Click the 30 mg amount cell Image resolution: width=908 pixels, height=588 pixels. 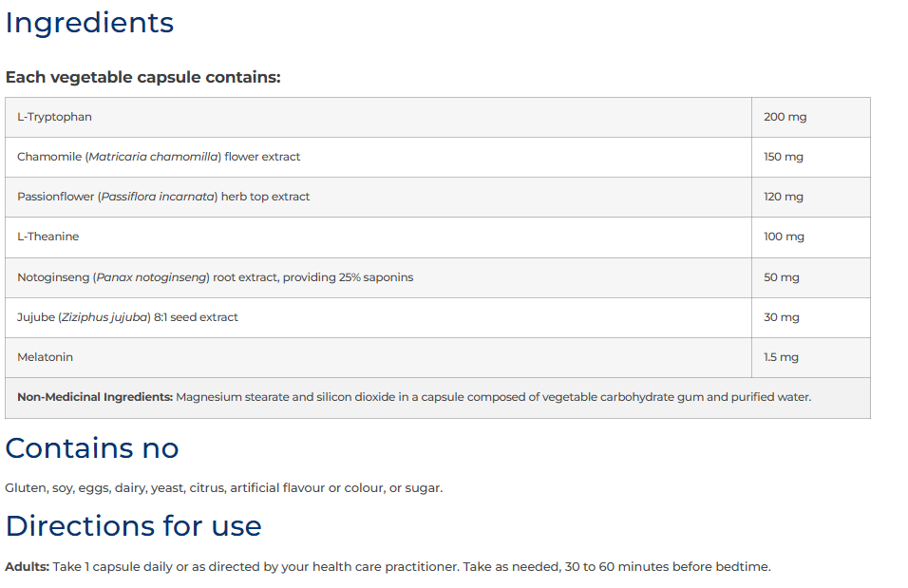point(811,317)
